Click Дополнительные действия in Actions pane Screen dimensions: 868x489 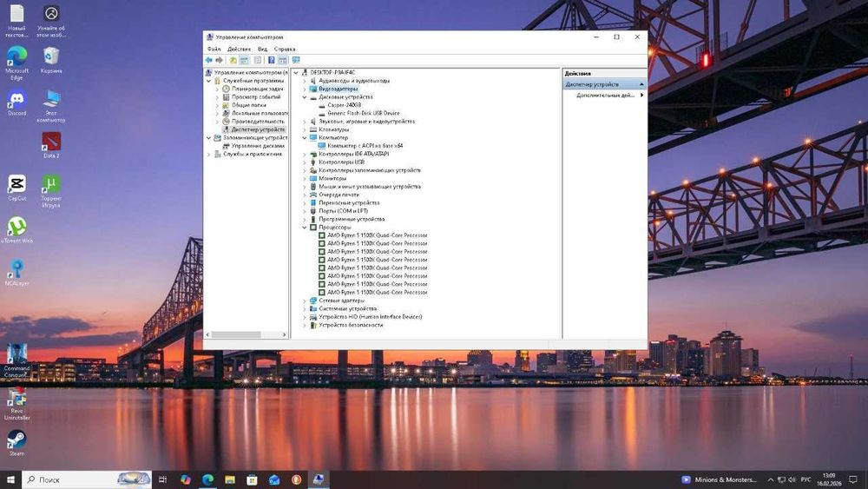pos(605,95)
